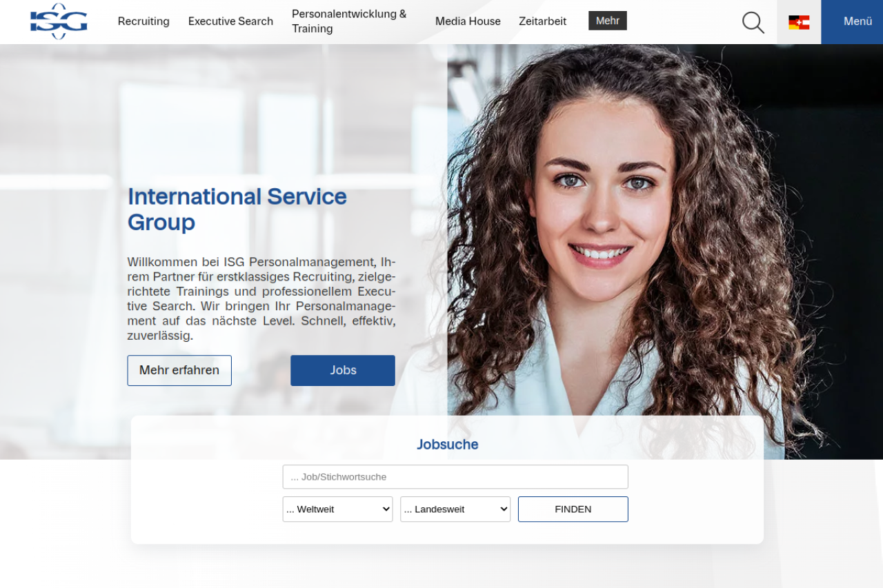Select Personalentwicklung & Training nav item

click(349, 21)
